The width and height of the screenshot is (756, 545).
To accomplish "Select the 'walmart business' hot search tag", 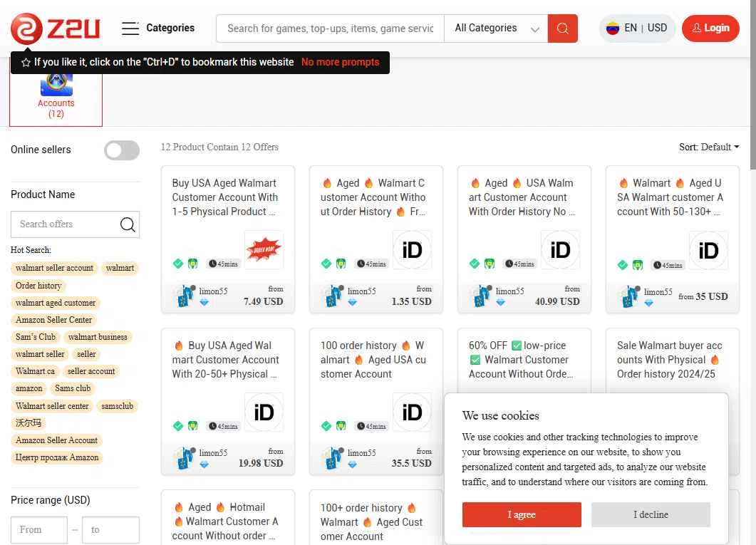I will [98, 337].
